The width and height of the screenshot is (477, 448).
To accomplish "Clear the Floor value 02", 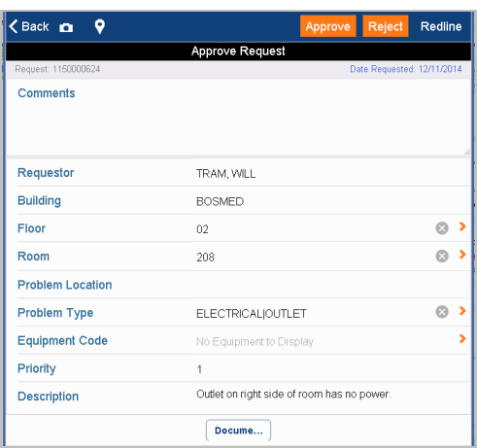I will click(442, 228).
